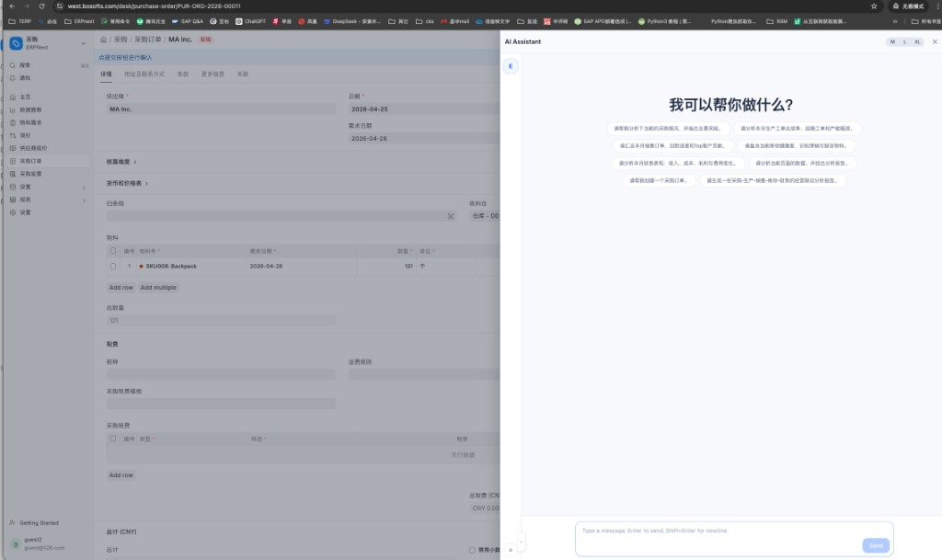Choose prompt on inventory health check
This screenshot has width=942, height=560.
[796, 146]
